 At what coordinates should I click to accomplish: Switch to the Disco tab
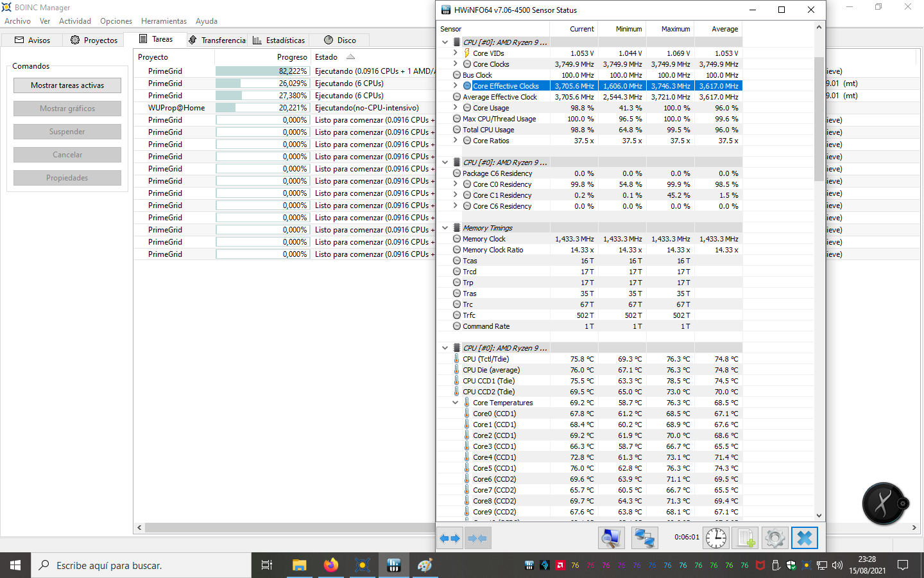[x=340, y=40]
